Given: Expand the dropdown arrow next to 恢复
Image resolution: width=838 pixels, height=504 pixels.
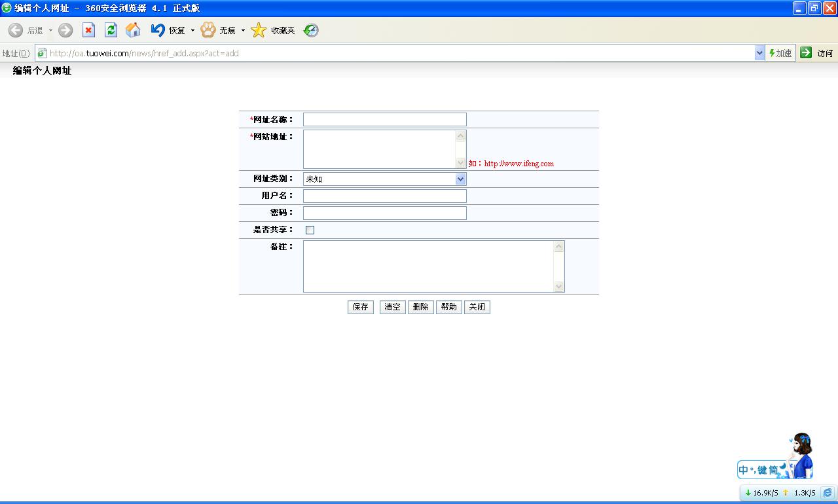Looking at the screenshot, I should click(192, 31).
